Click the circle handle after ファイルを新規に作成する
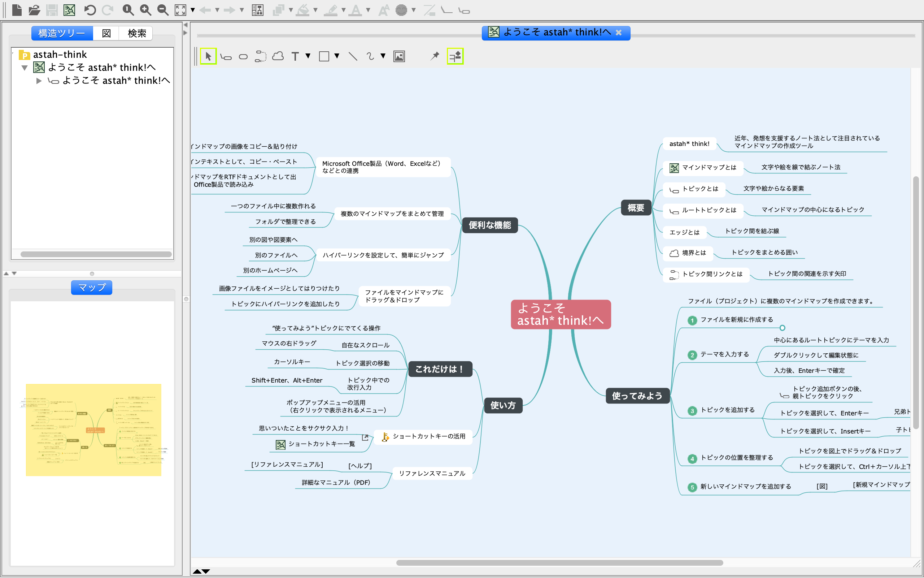 tap(783, 328)
